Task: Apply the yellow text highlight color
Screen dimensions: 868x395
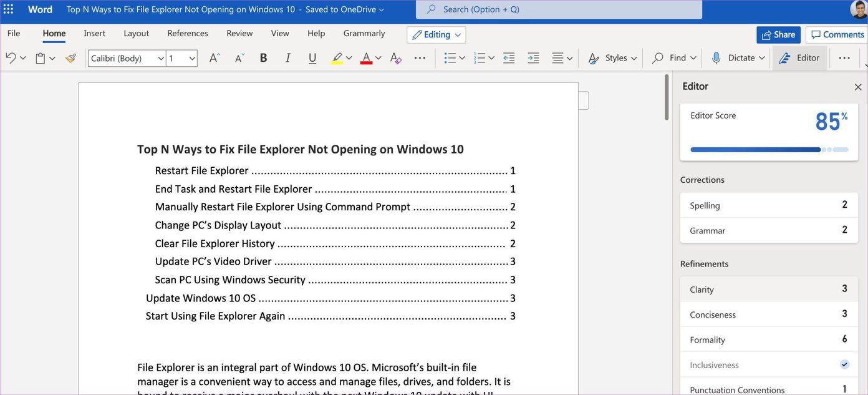Action: [337, 57]
